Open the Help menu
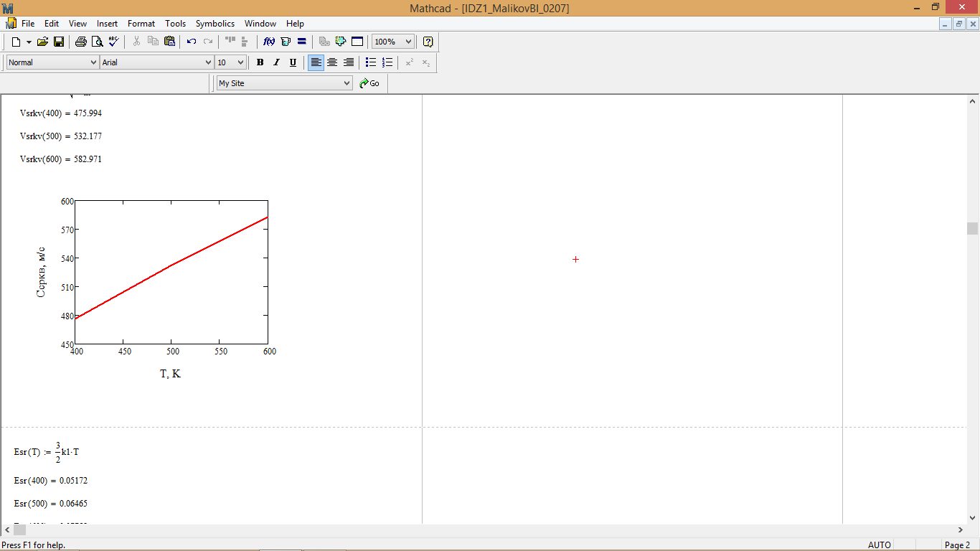The width and height of the screenshot is (980, 551). [295, 24]
